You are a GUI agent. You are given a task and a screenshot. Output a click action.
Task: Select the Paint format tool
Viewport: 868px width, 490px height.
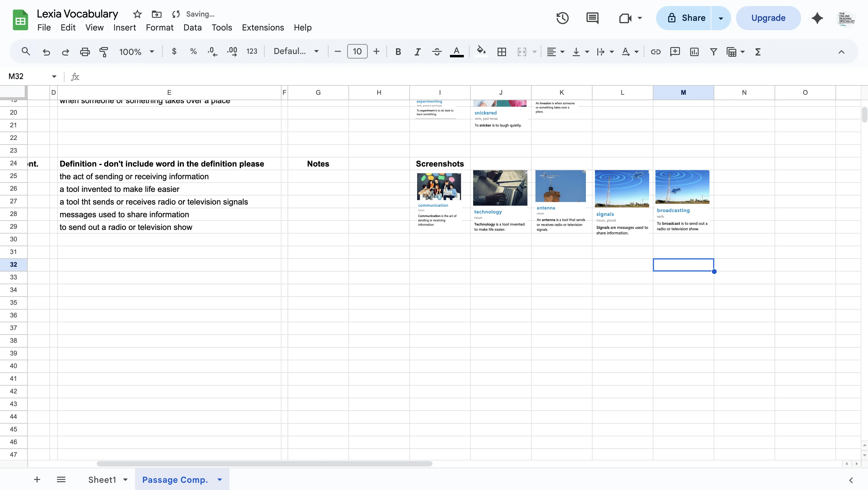(x=104, y=51)
